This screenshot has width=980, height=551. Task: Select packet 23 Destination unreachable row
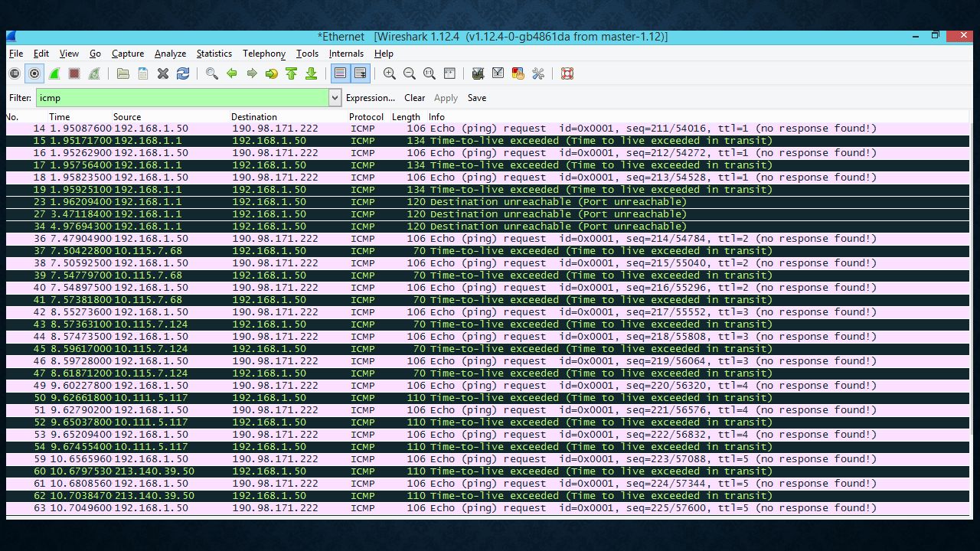(x=488, y=202)
